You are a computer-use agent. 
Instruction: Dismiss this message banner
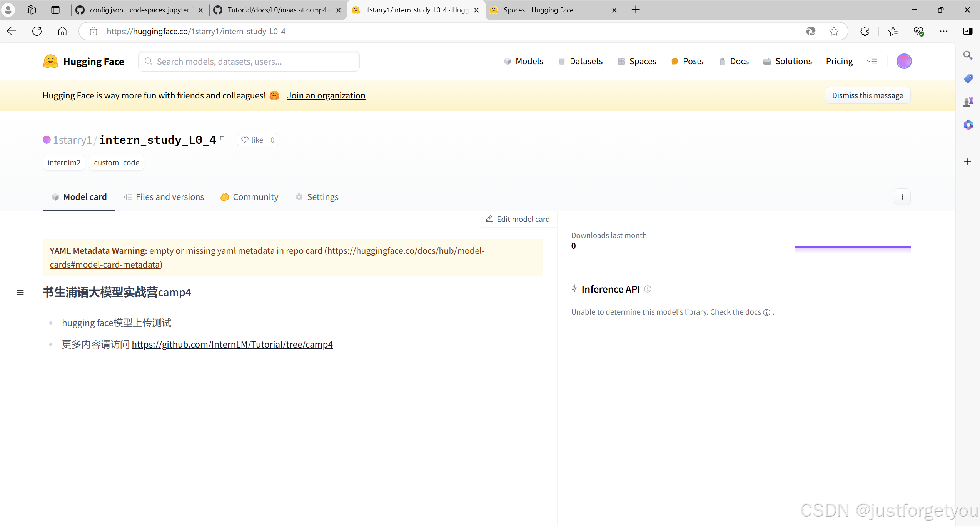pyautogui.click(x=867, y=95)
